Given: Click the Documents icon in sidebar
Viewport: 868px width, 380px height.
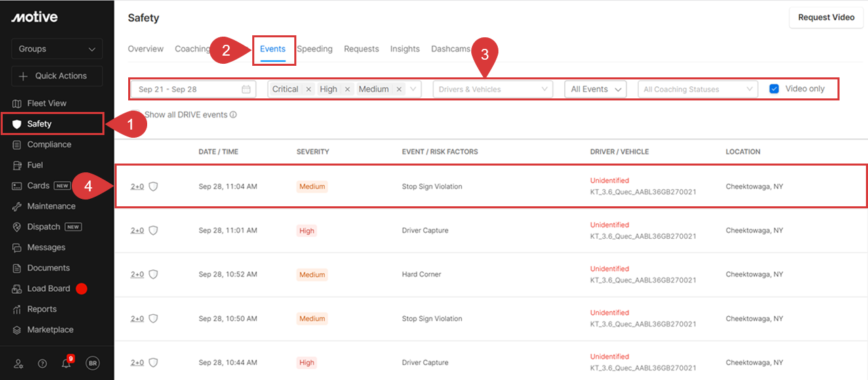Looking at the screenshot, I should coord(18,268).
